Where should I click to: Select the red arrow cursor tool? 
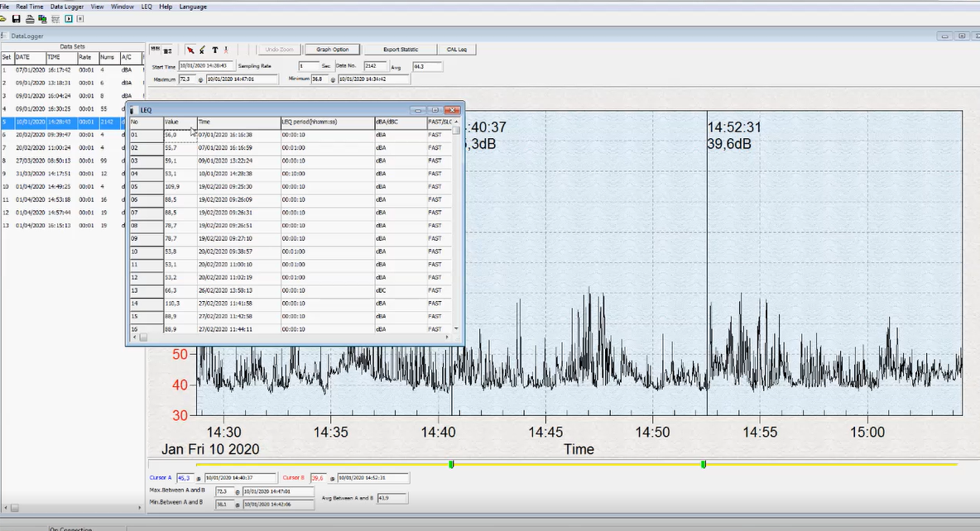click(190, 50)
